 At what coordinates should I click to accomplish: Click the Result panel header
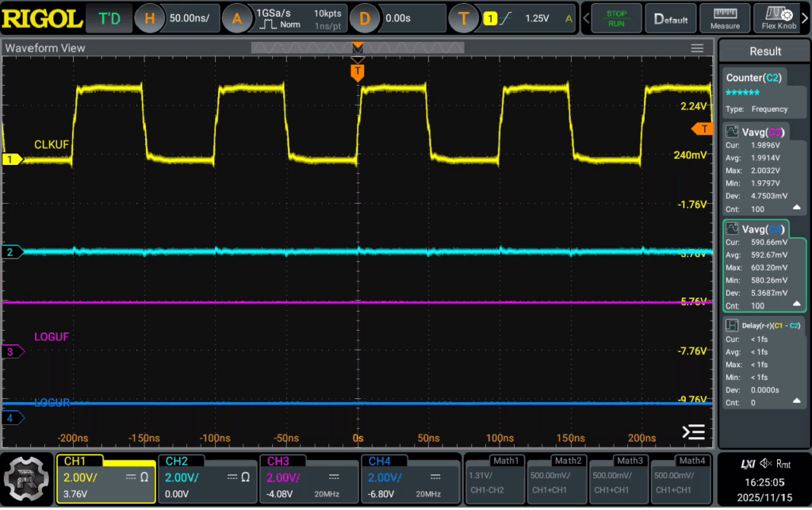[x=765, y=52]
